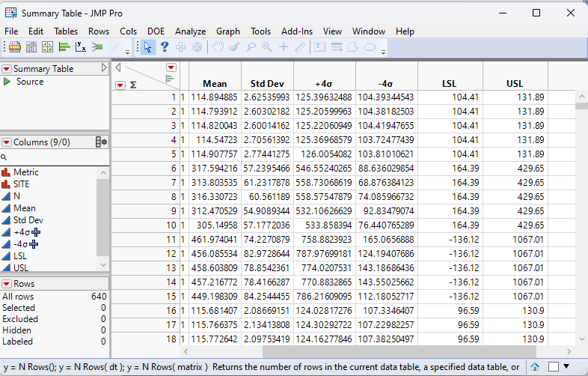Click the formula plus icon next to +4σ
Viewport: 588px width, 376px height.
[36, 232]
